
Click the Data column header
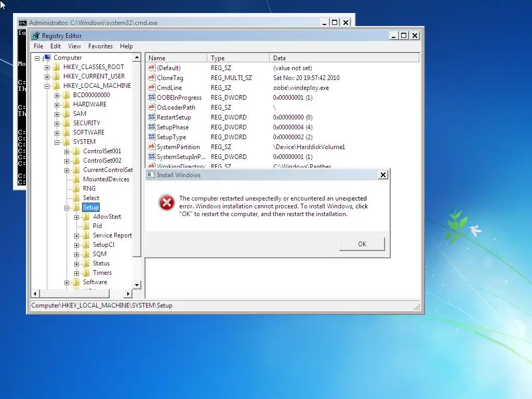pyautogui.click(x=344, y=58)
